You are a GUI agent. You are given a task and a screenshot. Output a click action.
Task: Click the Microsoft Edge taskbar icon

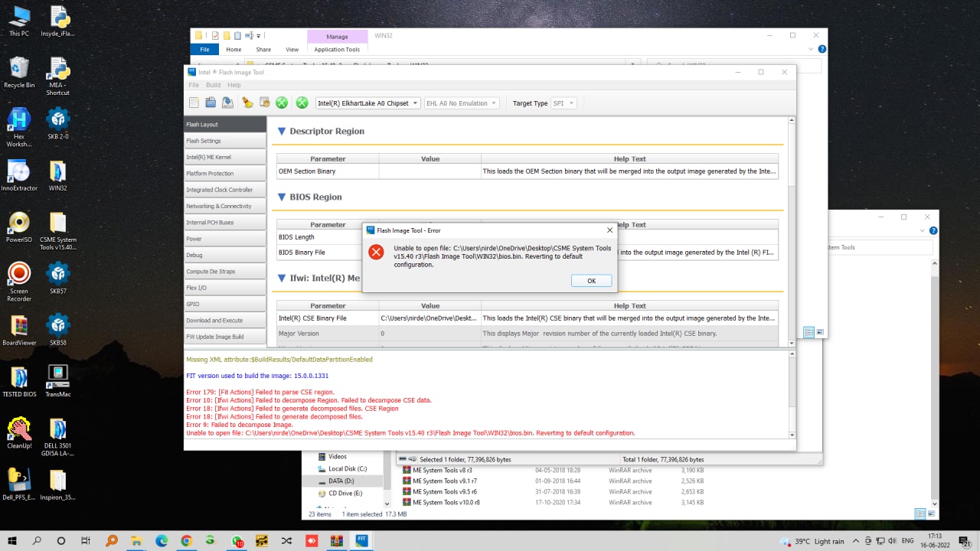[x=162, y=540]
